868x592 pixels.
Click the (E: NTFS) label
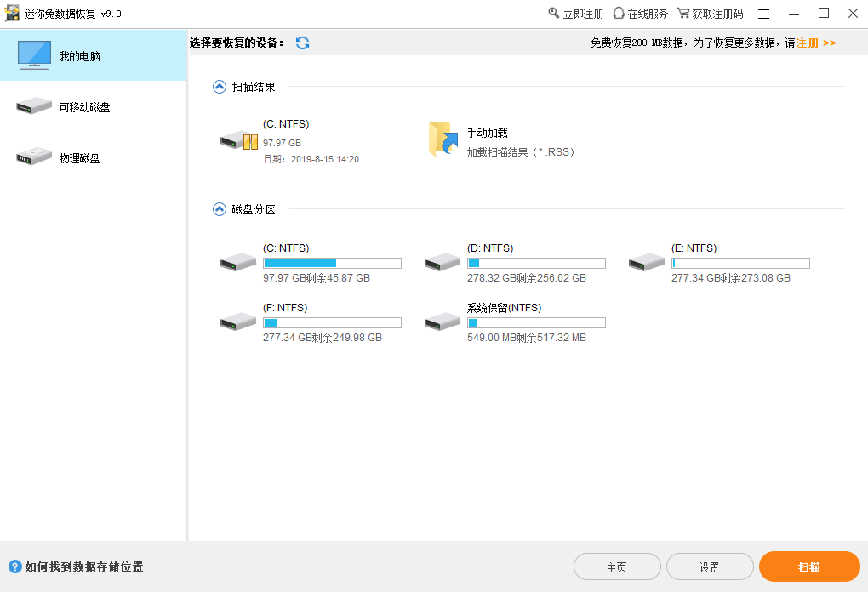(x=694, y=248)
